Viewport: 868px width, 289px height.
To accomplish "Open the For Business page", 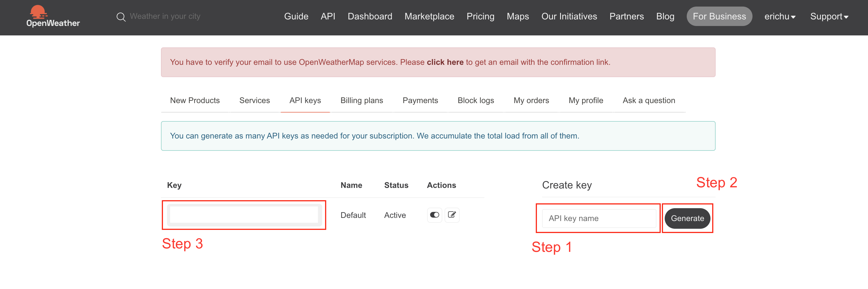I will pyautogui.click(x=719, y=17).
